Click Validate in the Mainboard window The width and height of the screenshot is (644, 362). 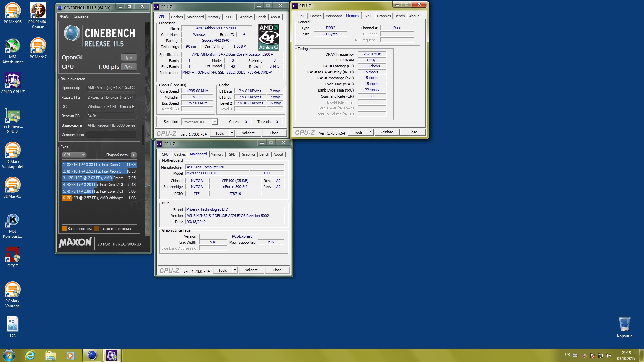[251, 270]
